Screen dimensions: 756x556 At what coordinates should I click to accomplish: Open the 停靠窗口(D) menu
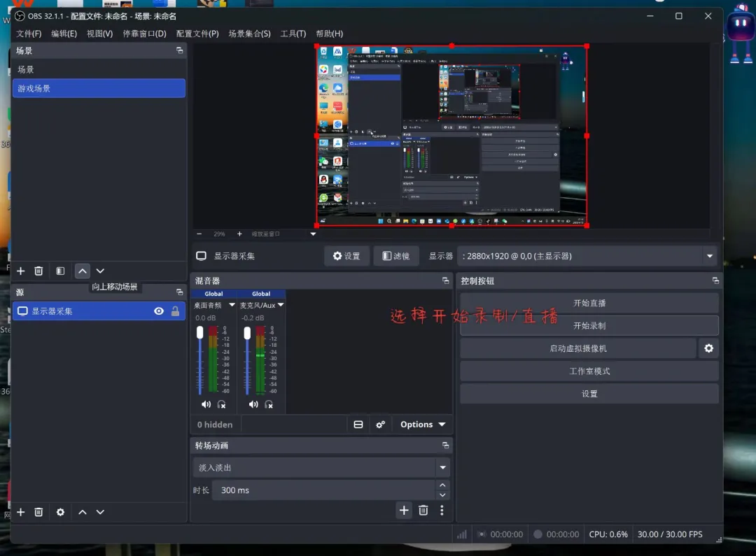point(145,34)
